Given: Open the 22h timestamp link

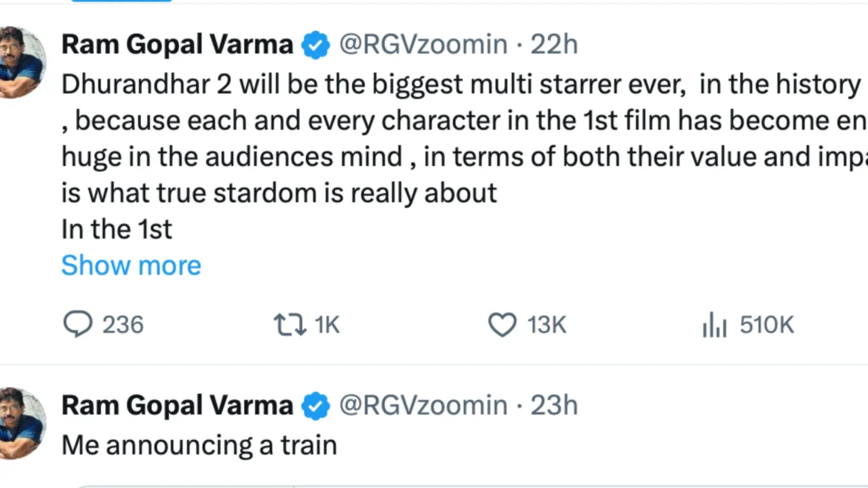Looking at the screenshot, I should pos(554,44).
